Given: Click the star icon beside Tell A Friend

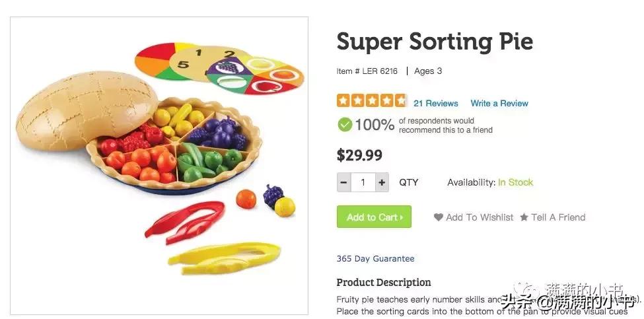Looking at the screenshot, I should [x=524, y=217].
